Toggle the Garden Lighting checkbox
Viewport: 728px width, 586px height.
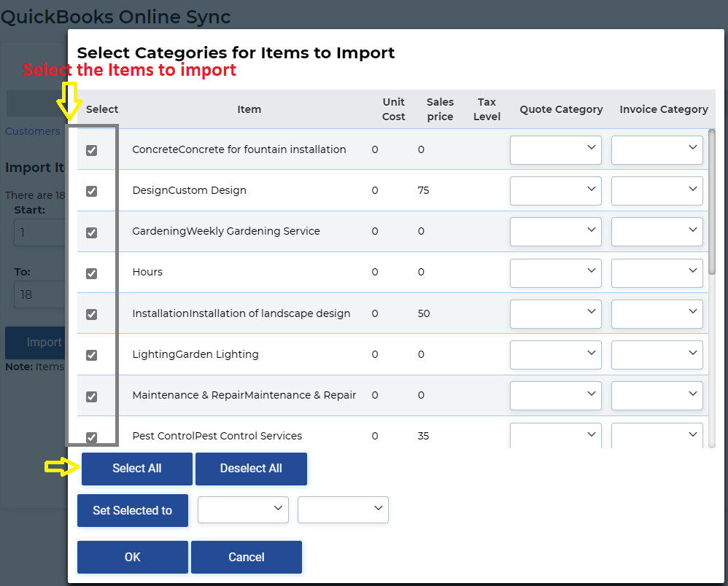click(x=91, y=355)
